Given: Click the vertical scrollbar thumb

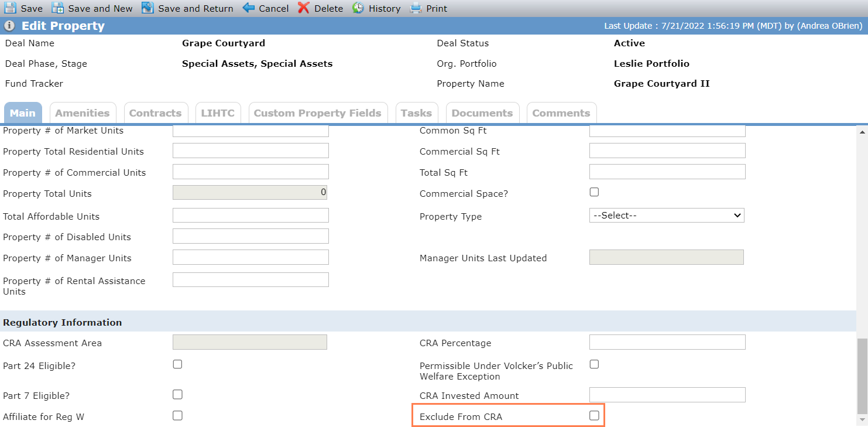Looking at the screenshot, I should pos(862,375).
